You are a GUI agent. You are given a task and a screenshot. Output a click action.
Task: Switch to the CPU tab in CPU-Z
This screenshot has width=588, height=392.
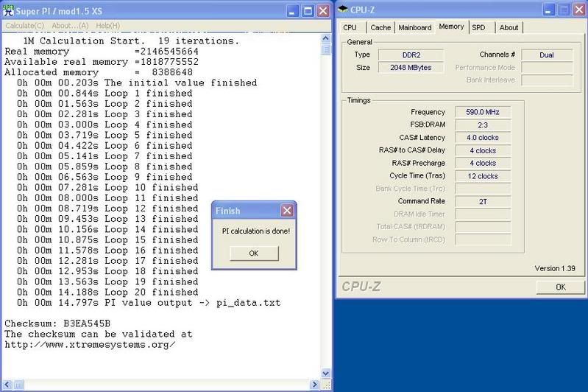coord(350,27)
